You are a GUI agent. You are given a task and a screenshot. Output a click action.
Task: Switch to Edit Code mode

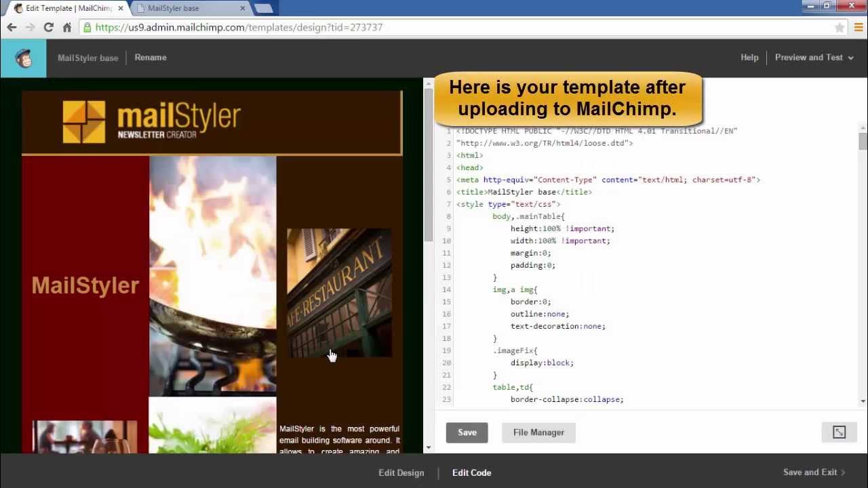[472, 473]
